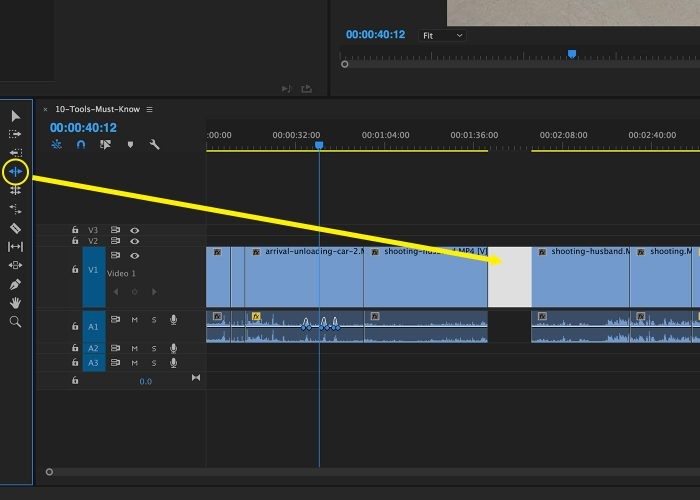Select the white gap between shooting-husband clips
Viewport: 700px width, 500px height.
[x=509, y=277]
